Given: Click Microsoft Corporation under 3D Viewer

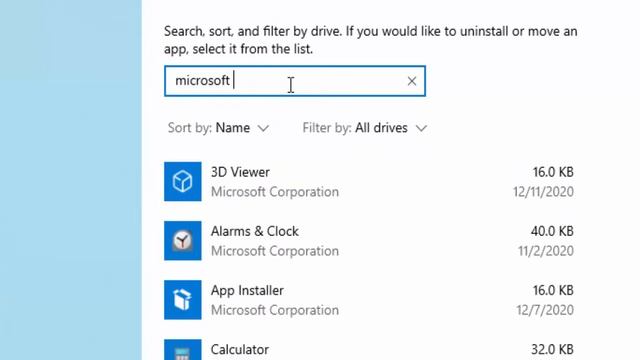Looking at the screenshot, I should pyautogui.click(x=275, y=192).
